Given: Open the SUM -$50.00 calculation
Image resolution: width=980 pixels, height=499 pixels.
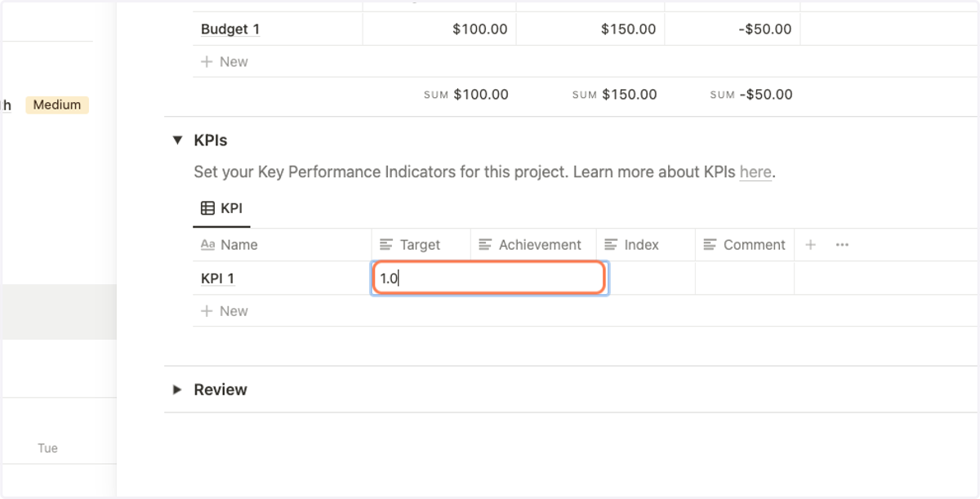Looking at the screenshot, I should 751,95.
